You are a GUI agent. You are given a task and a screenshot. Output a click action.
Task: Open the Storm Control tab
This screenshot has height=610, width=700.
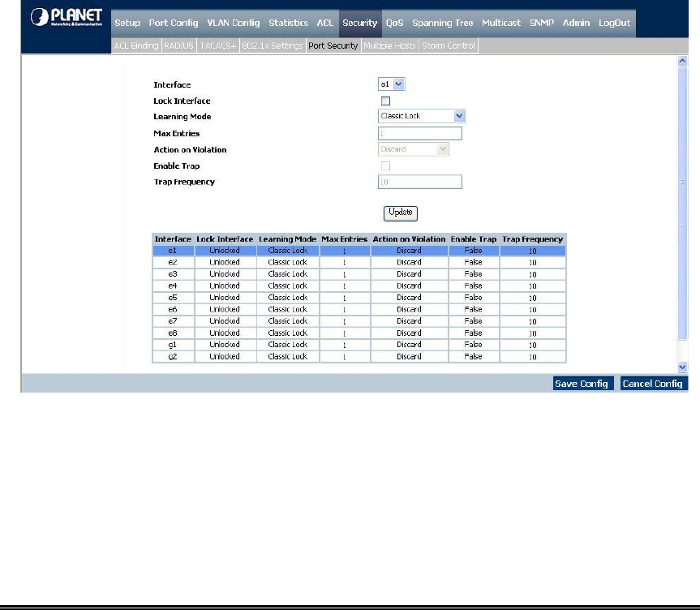tap(449, 46)
